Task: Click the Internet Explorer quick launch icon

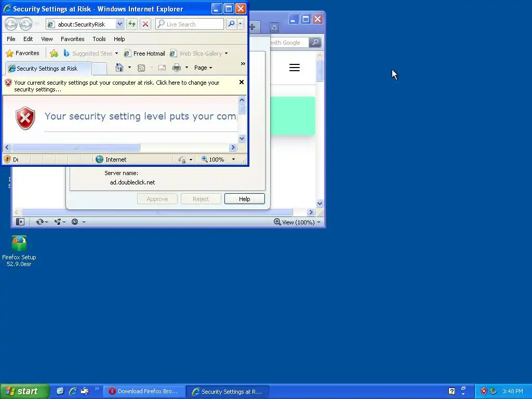Action: pyautogui.click(x=73, y=391)
